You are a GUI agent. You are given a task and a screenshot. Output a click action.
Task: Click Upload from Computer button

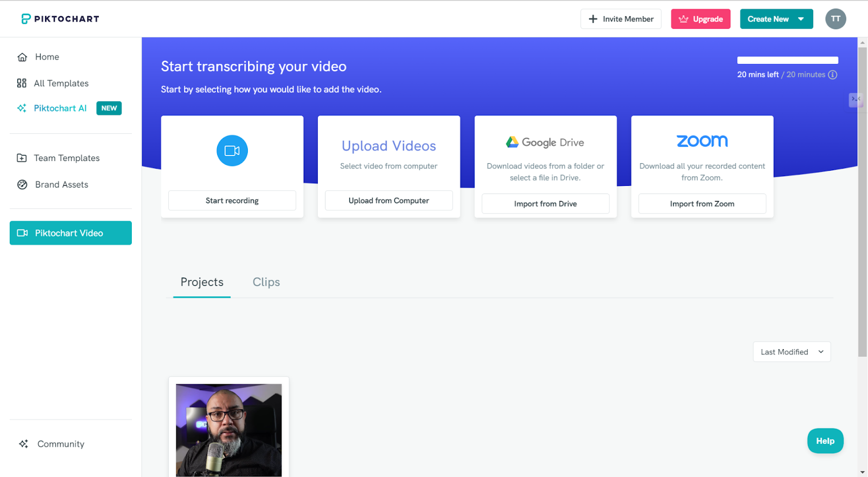(389, 201)
